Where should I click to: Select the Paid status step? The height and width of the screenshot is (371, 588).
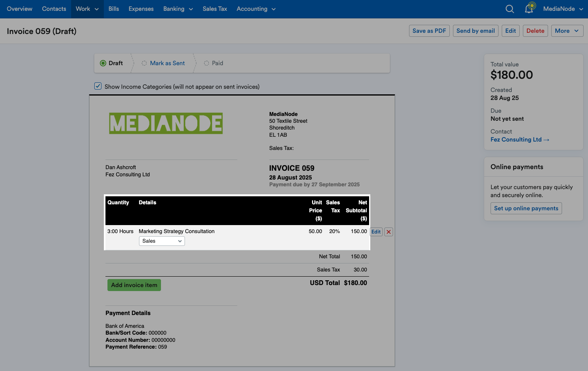(x=214, y=63)
